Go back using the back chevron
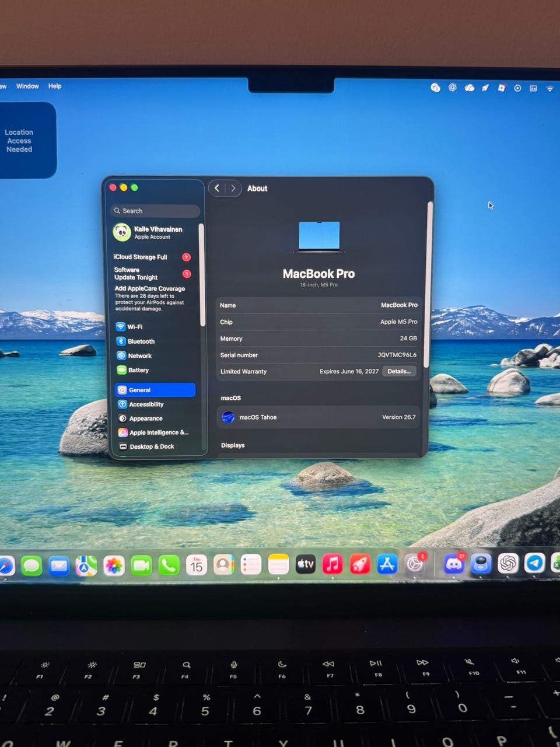This screenshot has height=747, width=560. point(217,188)
